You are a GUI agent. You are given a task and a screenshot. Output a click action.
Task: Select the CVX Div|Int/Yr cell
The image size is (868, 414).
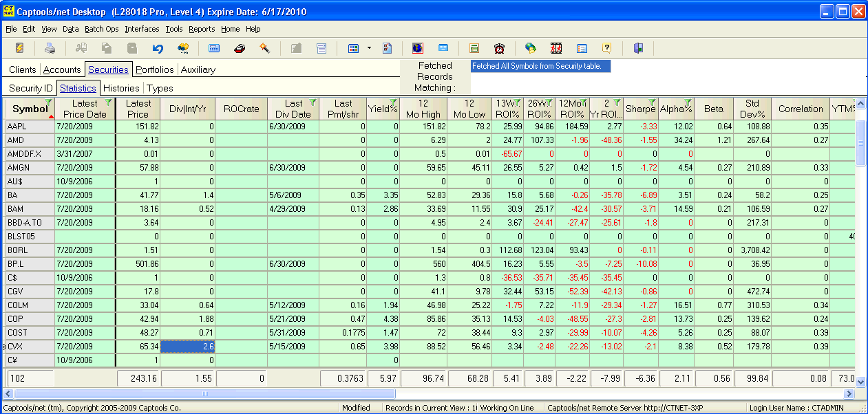point(187,346)
